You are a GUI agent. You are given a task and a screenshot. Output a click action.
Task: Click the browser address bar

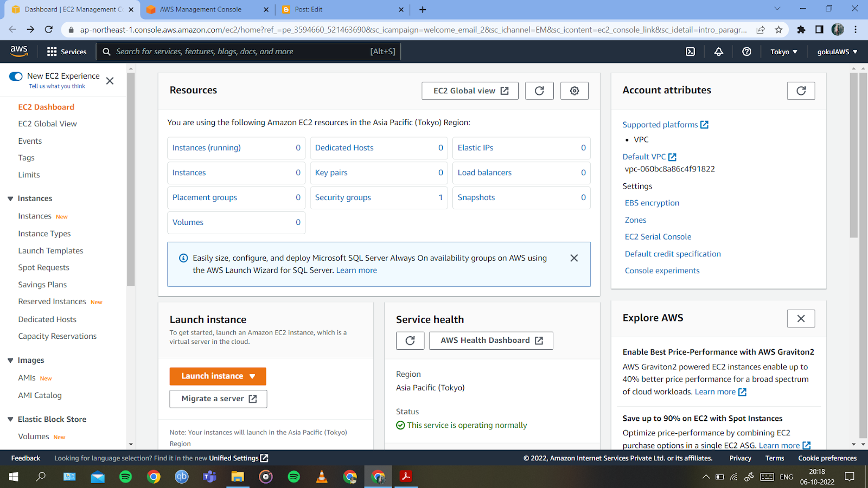coord(412,30)
